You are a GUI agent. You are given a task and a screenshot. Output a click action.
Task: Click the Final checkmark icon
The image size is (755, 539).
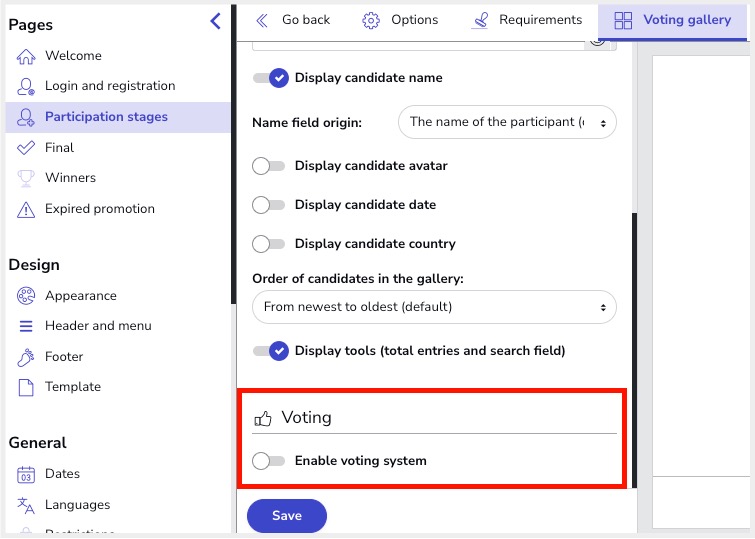tap(26, 148)
